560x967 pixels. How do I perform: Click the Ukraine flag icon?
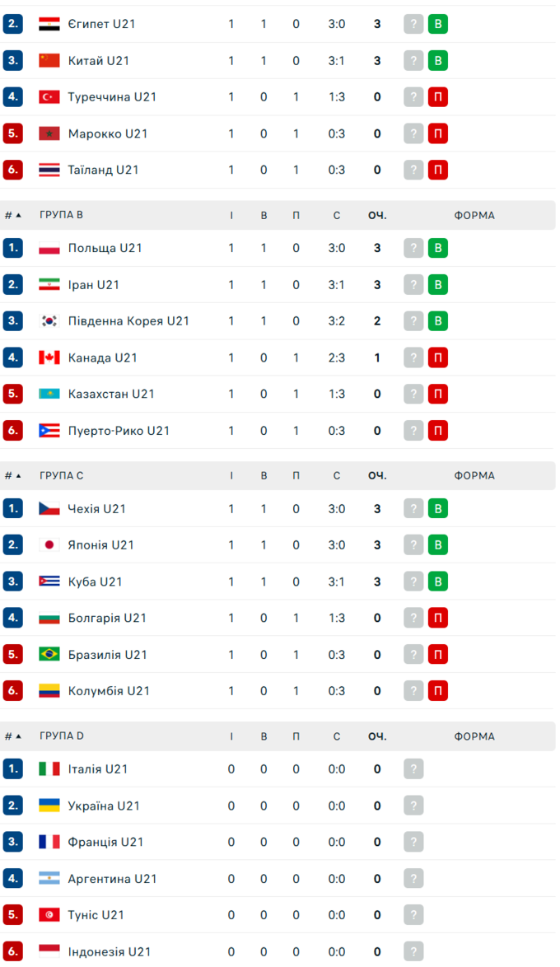pyautogui.click(x=49, y=806)
